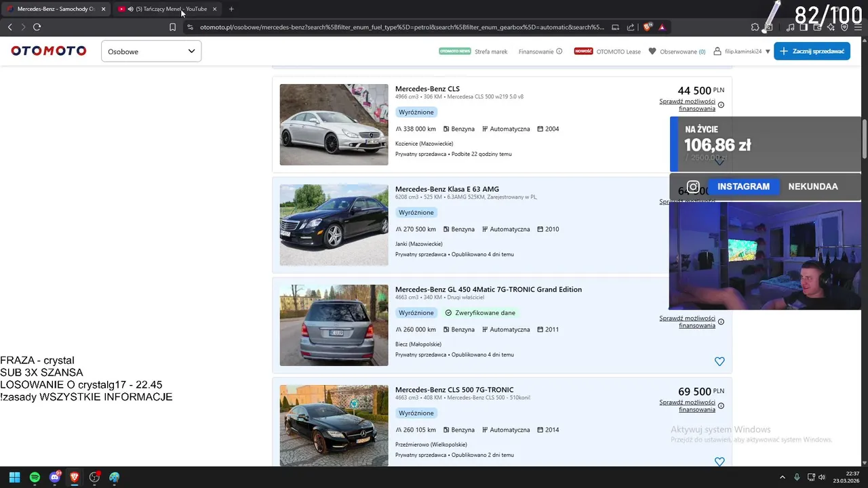Open the Osobowe category dropdown
The width and height of the screenshot is (868, 488).
(151, 51)
